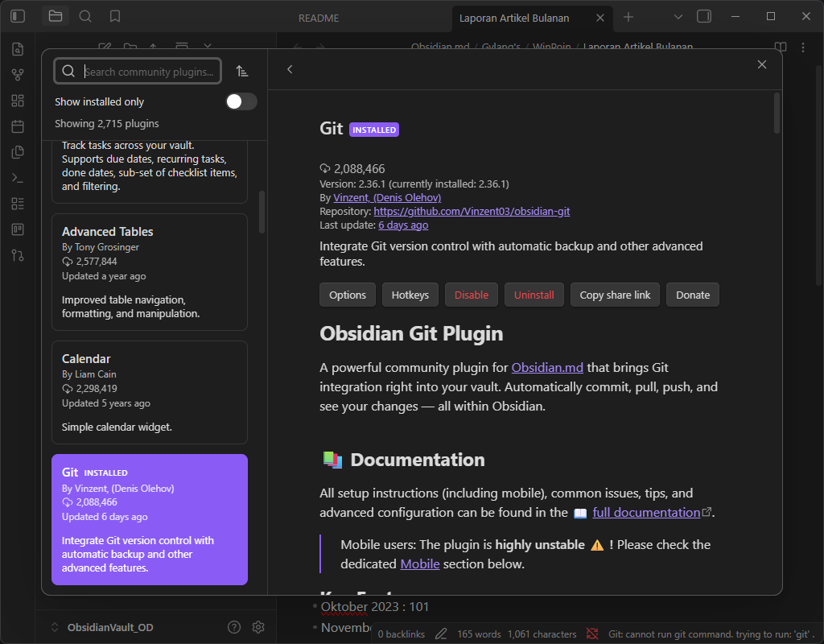Switch to the README tab
Viewport: 824px width, 644px height.
tap(319, 18)
